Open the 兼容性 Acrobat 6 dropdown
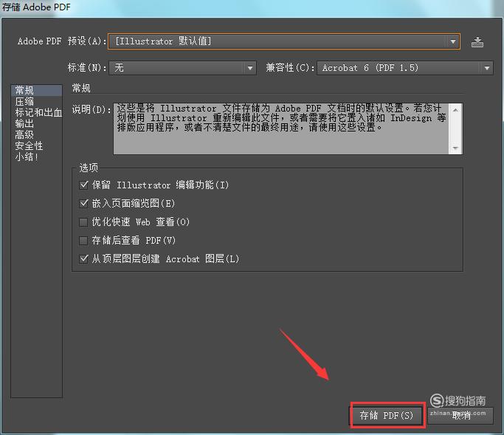The image size is (504, 435). click(404, 68)
